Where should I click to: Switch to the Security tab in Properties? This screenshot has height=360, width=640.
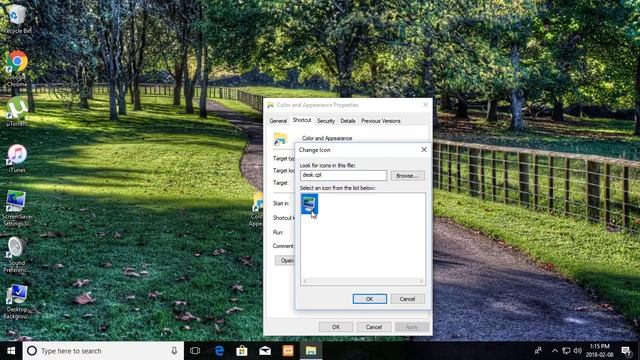click(325, 121)
